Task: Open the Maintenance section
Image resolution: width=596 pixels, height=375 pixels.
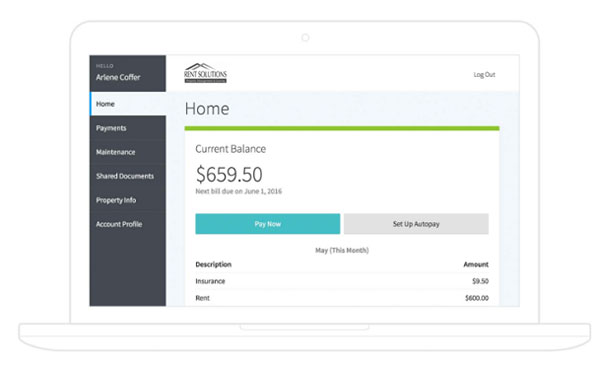Action: pyautogui.click(x=128, y=152)
